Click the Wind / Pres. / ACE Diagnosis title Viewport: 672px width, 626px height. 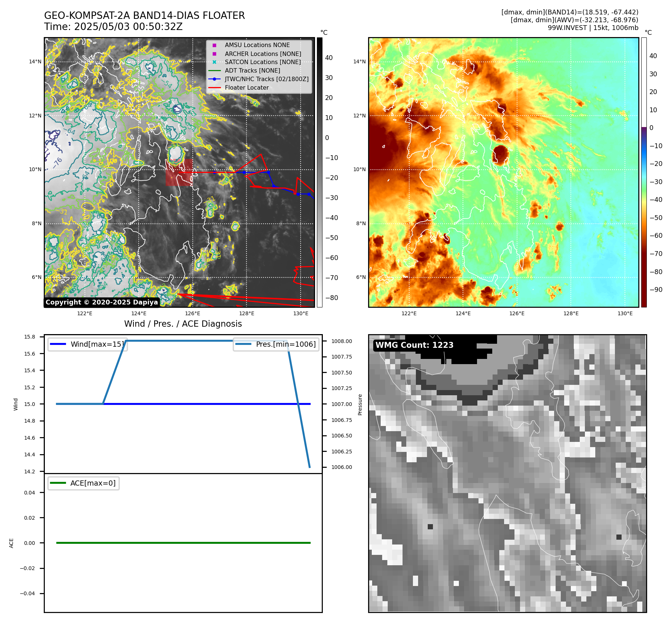pos(183,324)
